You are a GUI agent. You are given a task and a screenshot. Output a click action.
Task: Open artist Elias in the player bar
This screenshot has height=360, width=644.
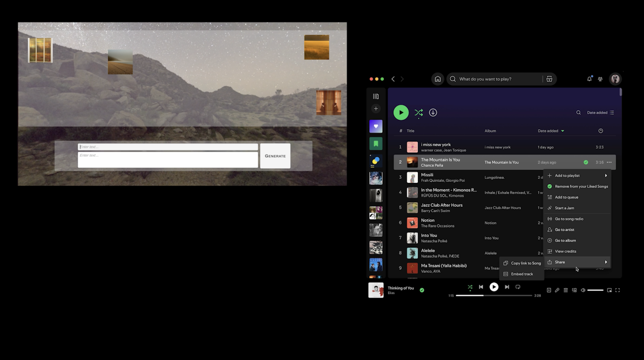391,293
